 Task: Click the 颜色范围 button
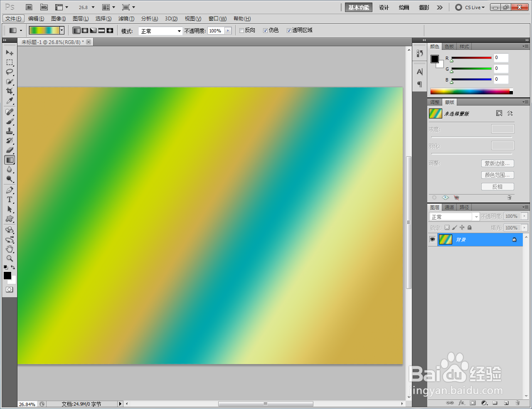coord(498,175)
